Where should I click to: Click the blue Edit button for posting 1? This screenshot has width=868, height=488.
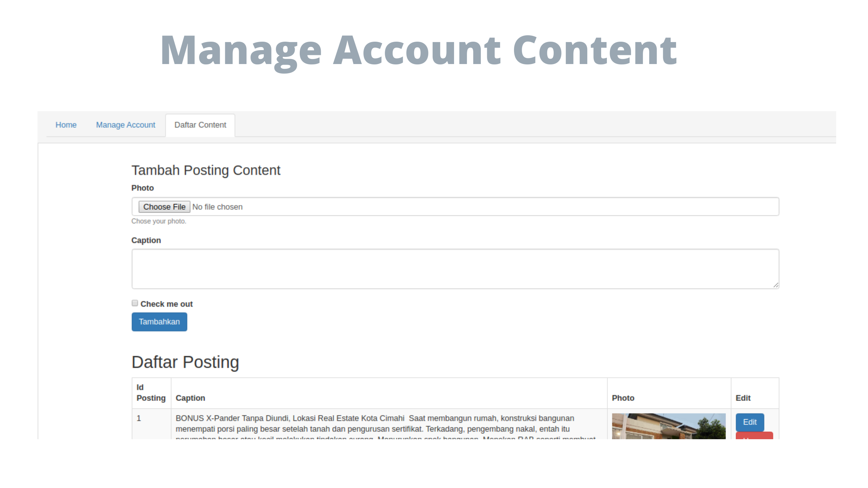coord(750,422)
